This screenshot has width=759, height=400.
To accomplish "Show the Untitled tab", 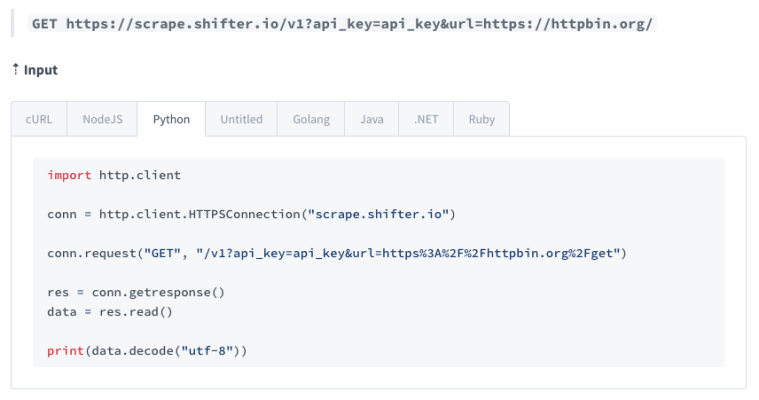I will click(241, 119).
